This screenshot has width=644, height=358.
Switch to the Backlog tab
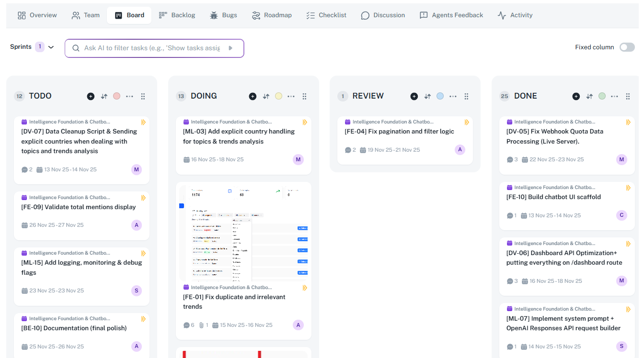[177, 15]
